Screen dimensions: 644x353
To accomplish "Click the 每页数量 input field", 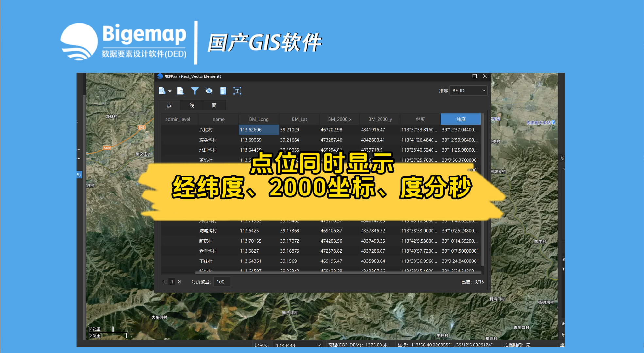I will [x=222, y=282].
